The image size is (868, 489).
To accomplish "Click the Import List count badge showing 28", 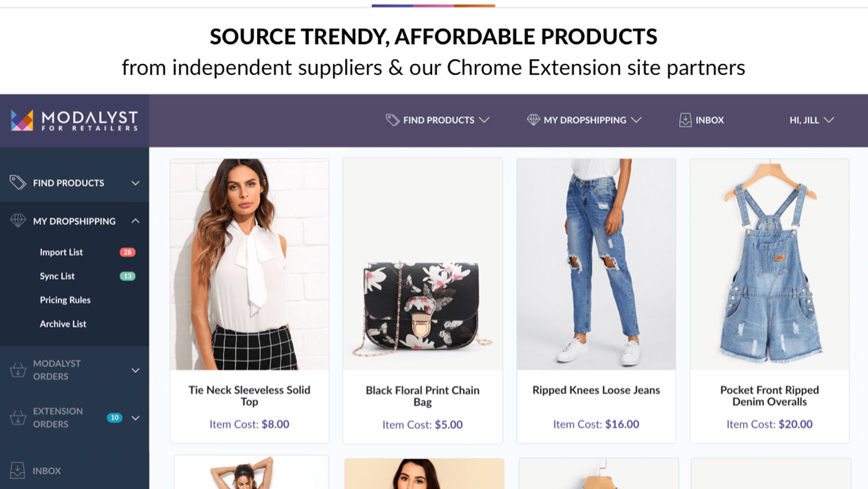I will [x=128, y=252].
